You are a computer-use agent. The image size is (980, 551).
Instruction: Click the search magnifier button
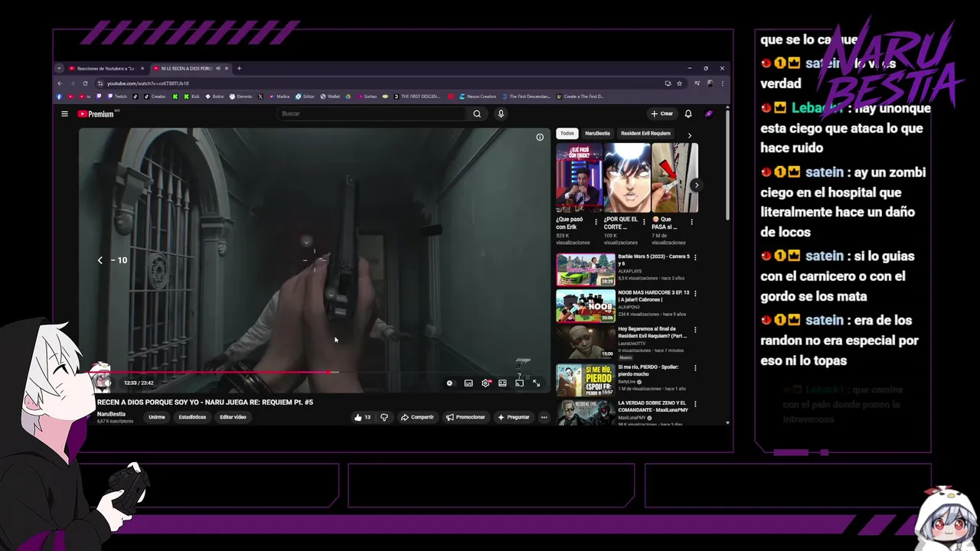[x=477, y=114]
